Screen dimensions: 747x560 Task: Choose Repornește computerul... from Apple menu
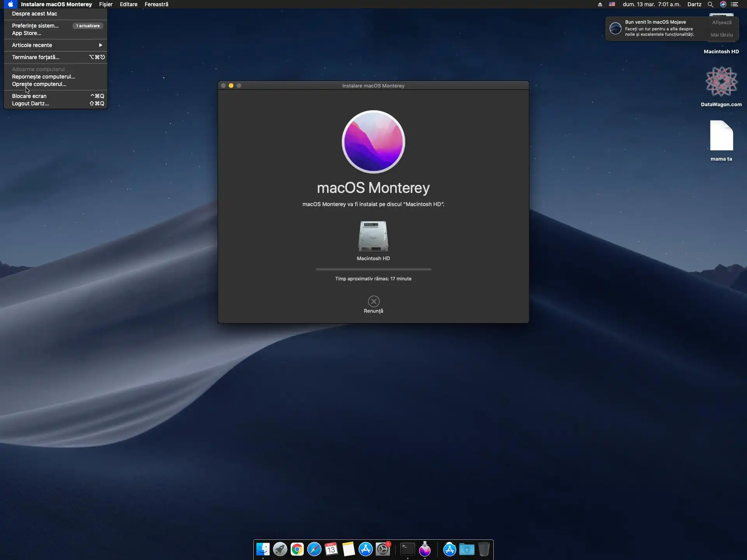(44, 77)
